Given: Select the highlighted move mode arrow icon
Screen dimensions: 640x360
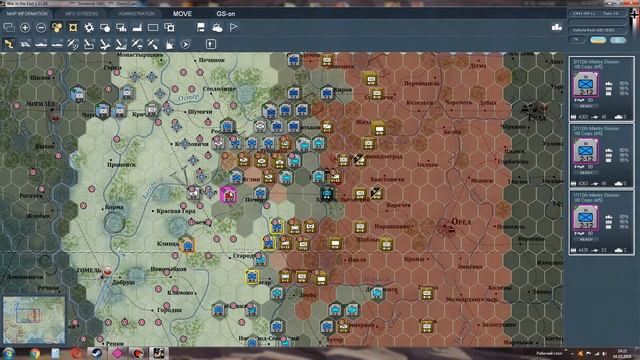Looking at the screenshot, I should (9, 44).
